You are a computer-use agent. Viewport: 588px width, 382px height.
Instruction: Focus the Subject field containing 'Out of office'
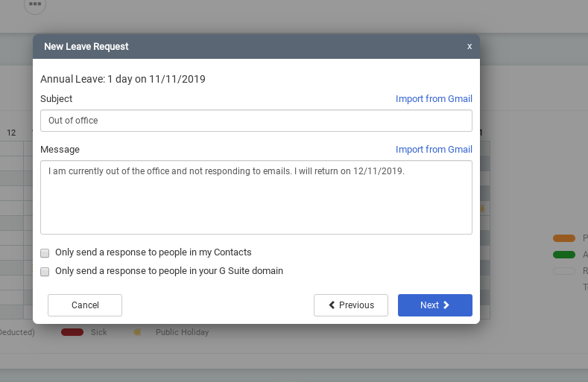(x=256, y=121)
